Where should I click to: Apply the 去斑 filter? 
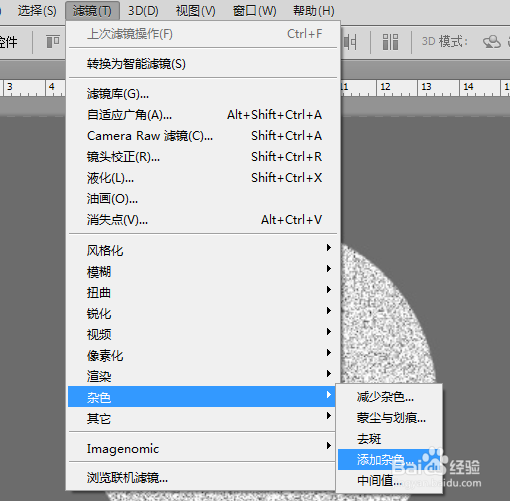[x=390, y=439]
